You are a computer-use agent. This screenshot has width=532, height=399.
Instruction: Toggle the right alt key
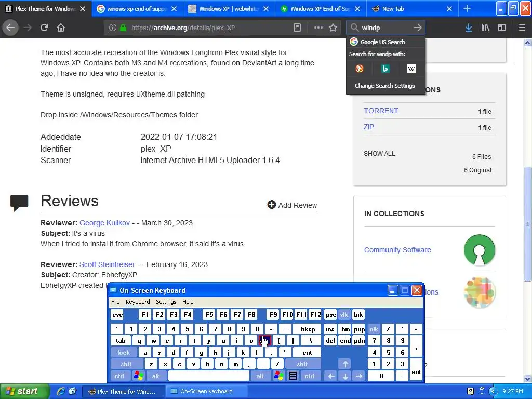[260, 376]
